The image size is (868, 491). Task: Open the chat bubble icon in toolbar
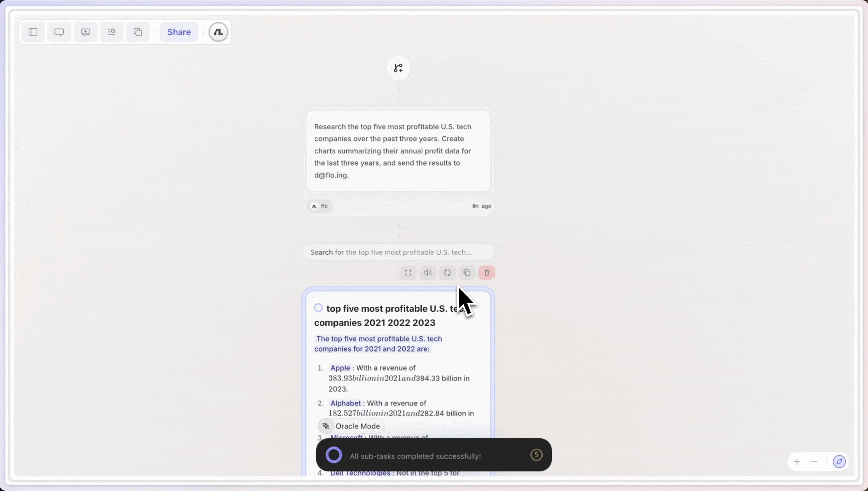[59, 32]
